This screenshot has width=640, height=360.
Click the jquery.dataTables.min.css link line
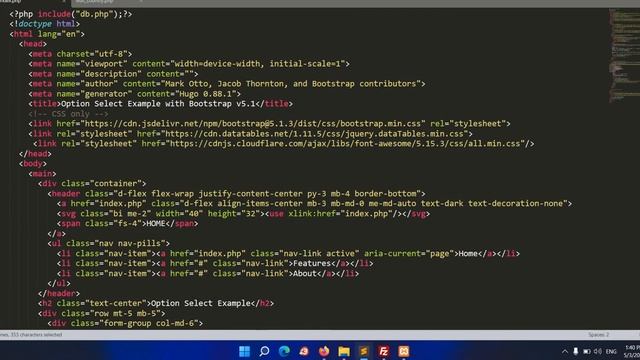click(x=250, y=134)
